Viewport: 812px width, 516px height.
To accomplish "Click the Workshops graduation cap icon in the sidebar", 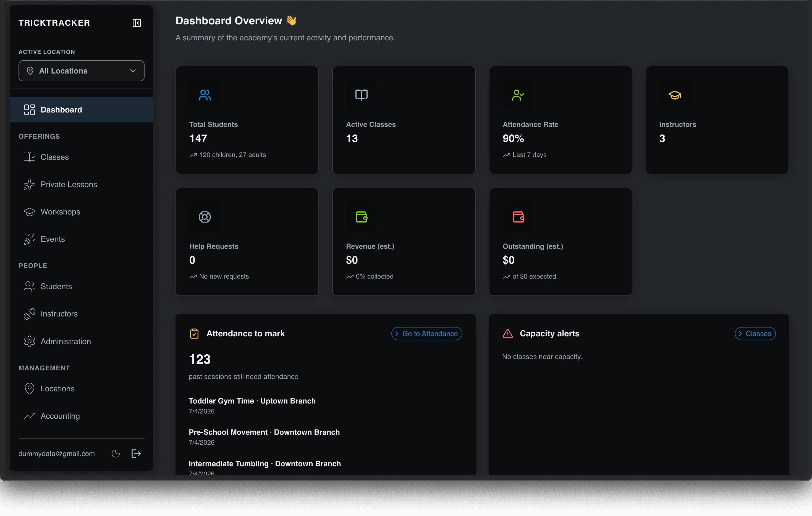I will click(29, 212).
